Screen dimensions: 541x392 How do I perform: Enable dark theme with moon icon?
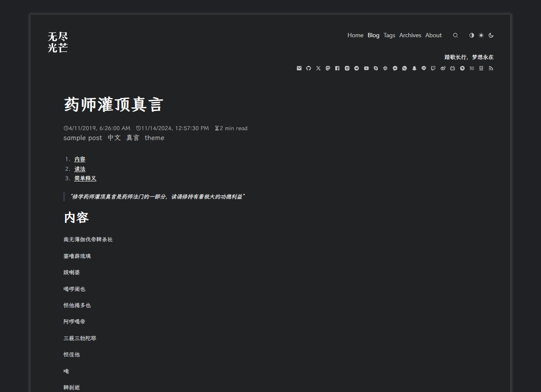point(491,36)
